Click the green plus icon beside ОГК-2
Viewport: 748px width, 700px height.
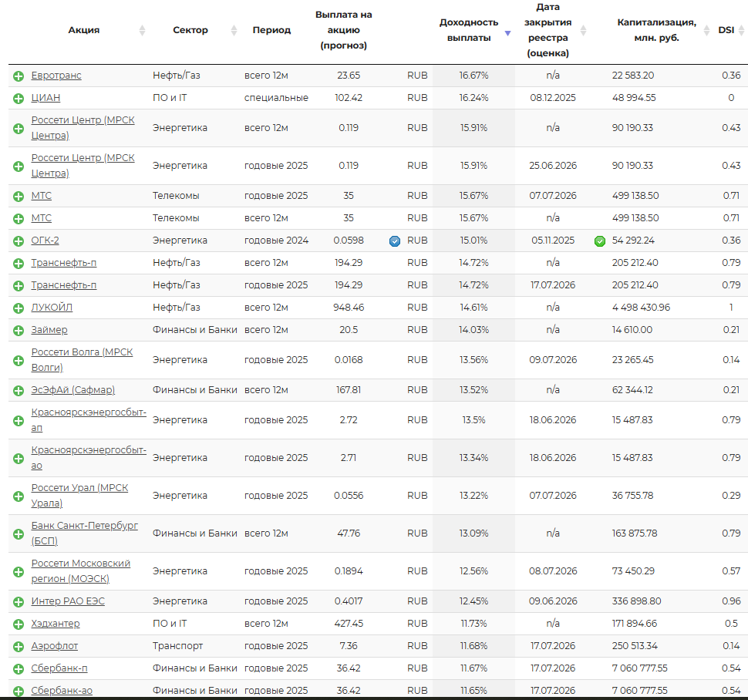(19, 241)
